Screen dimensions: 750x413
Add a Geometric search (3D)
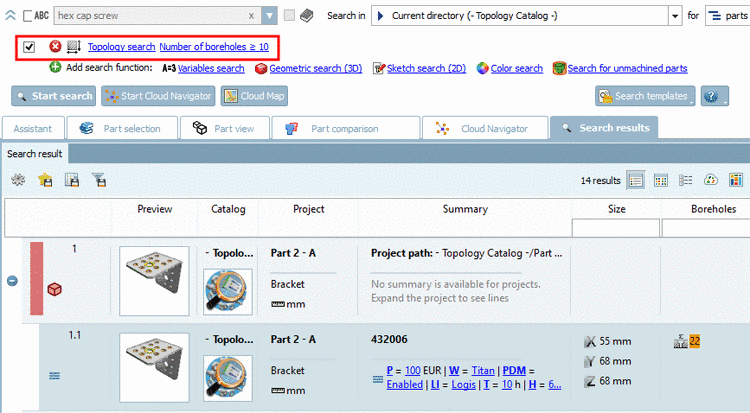(x=316, y=68)
